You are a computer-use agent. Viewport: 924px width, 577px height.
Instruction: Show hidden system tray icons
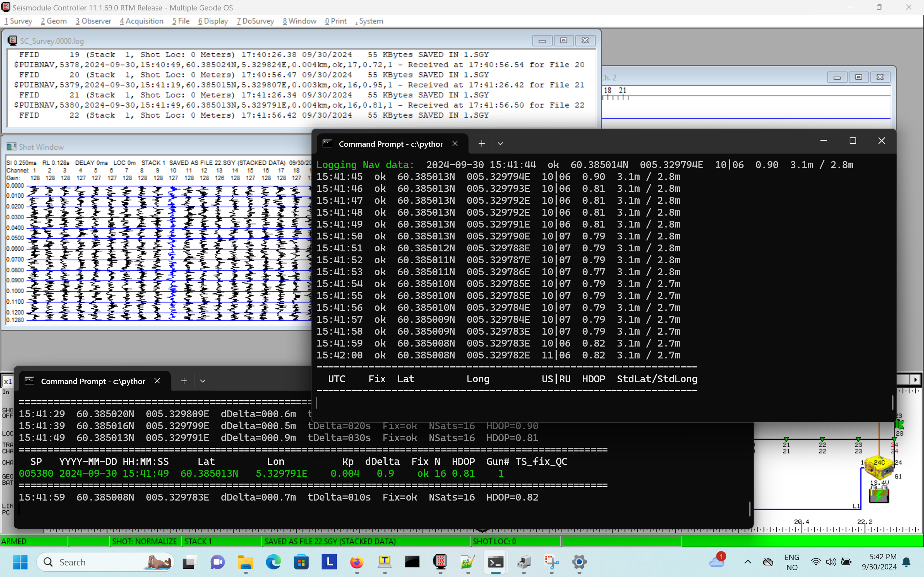point(748,562)
